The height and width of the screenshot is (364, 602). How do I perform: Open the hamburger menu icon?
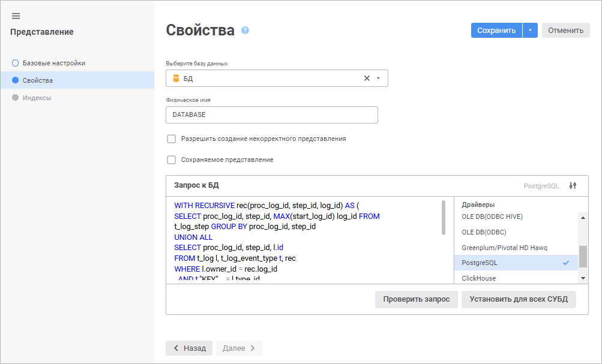pyautogui.click(x=16, y=16)
